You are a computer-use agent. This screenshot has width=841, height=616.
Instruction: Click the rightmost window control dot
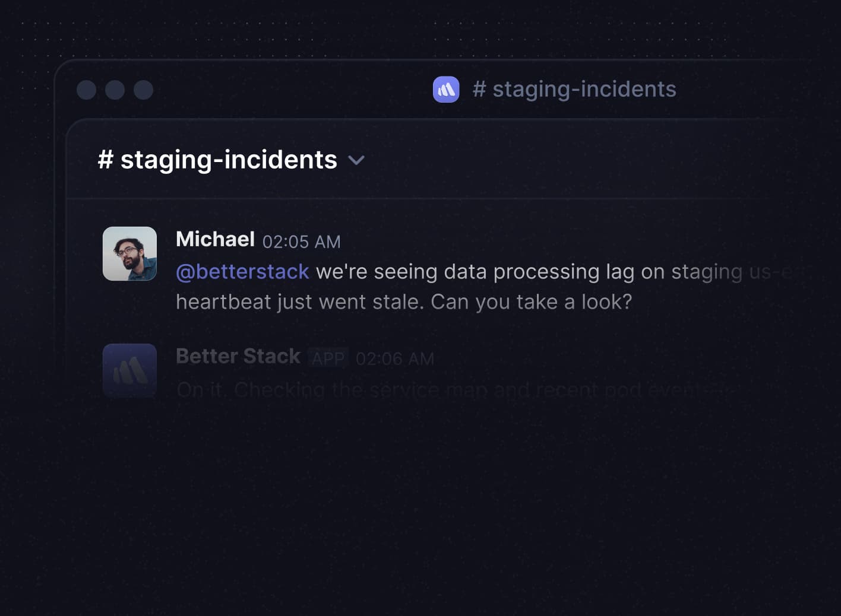click(x=144, y=90)
